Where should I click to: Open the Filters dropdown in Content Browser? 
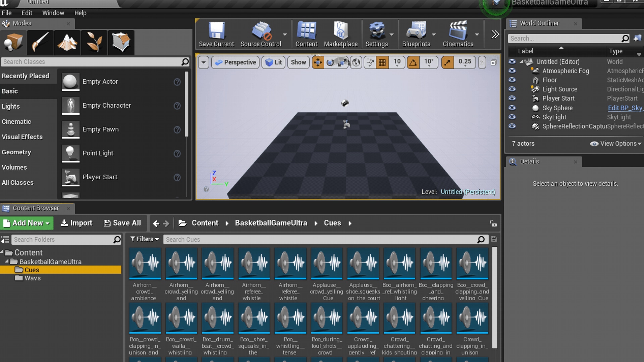pos(145,239)
